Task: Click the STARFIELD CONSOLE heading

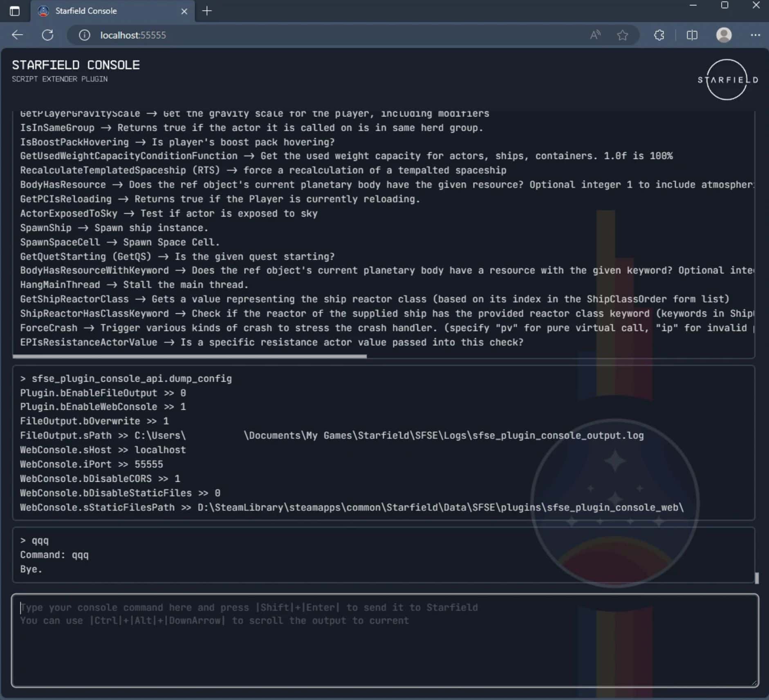Action: click(x=76, y=65)
